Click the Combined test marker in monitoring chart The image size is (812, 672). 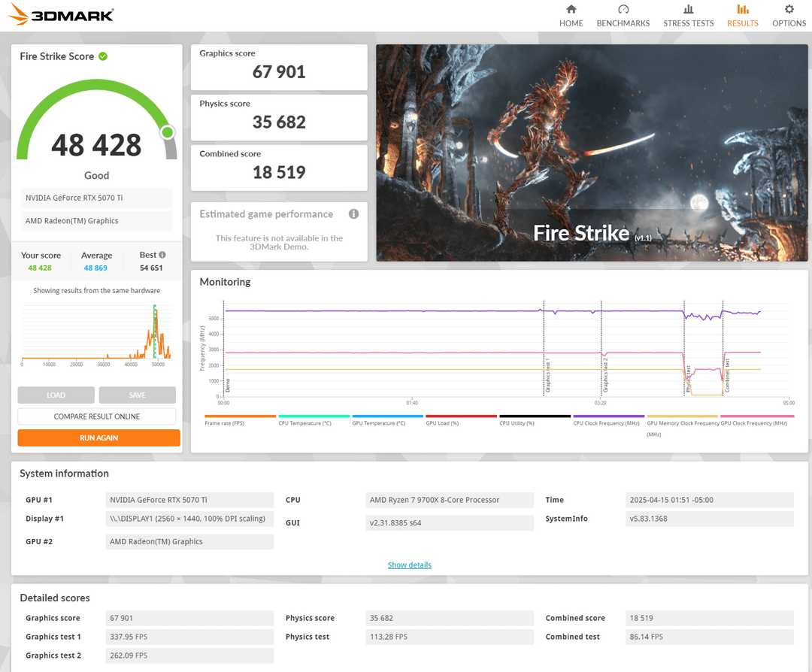point(727,375)
